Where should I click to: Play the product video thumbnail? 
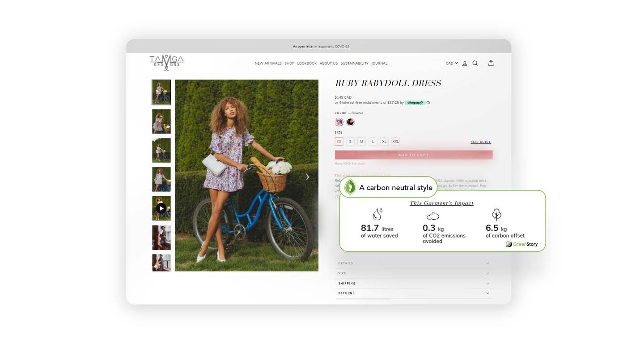[x=161, y=208]
